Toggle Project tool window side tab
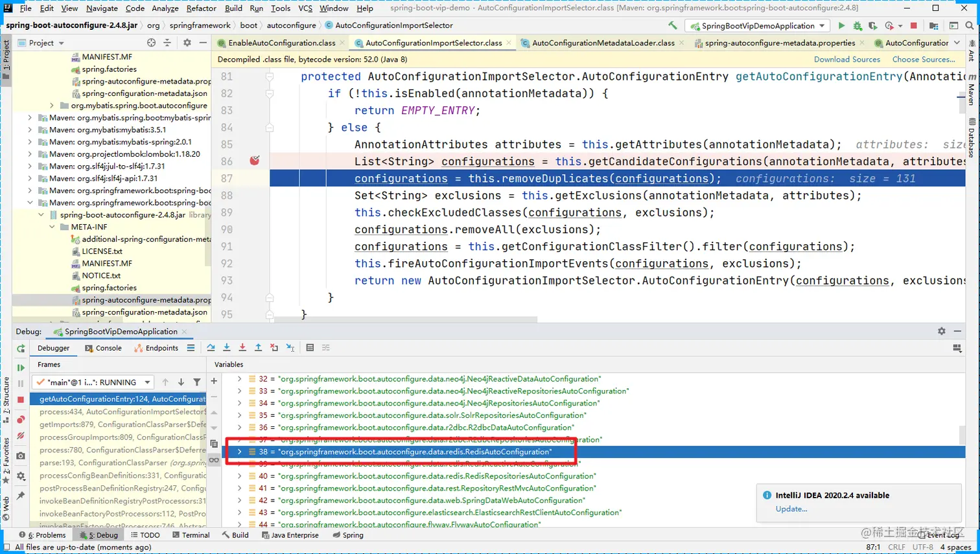The image size is (980, 554). [6, 60]
